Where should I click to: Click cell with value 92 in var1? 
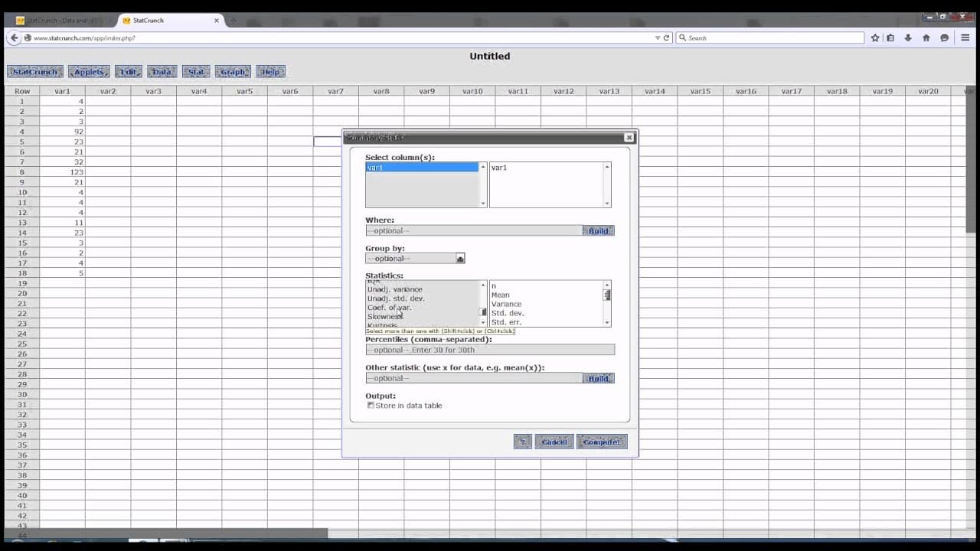(63, 132)
